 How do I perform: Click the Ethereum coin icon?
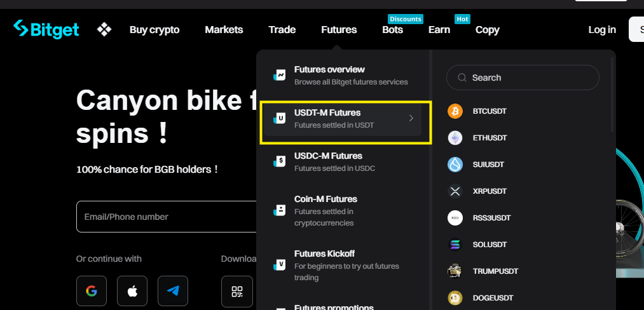(455, 138)
